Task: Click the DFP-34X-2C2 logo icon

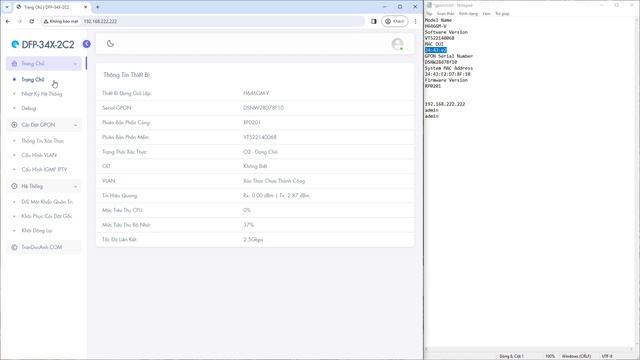Action: [15, 44]
